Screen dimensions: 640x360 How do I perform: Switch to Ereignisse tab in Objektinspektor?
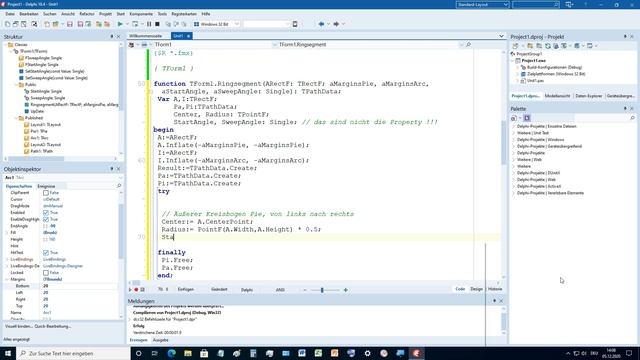coord(46,186)
